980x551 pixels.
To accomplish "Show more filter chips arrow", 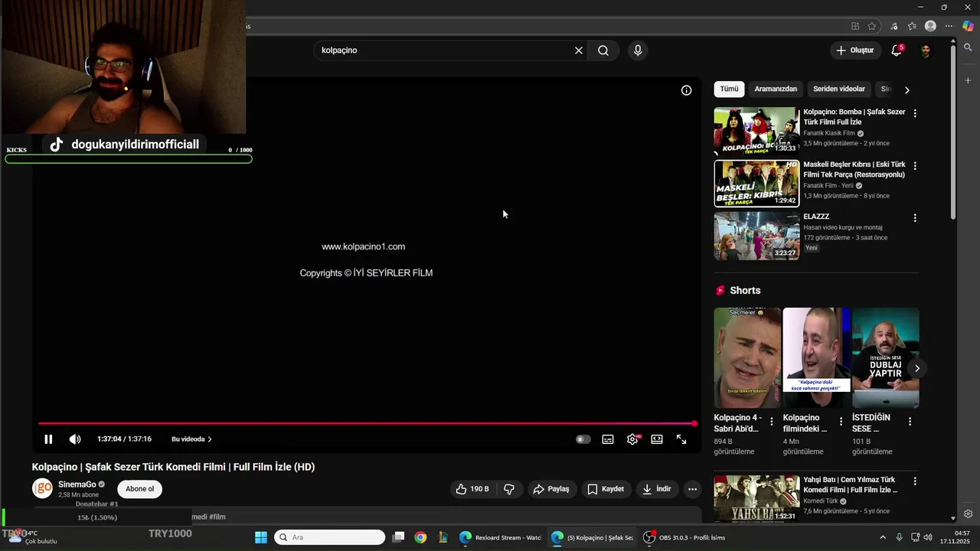I will tap(907, 90).
